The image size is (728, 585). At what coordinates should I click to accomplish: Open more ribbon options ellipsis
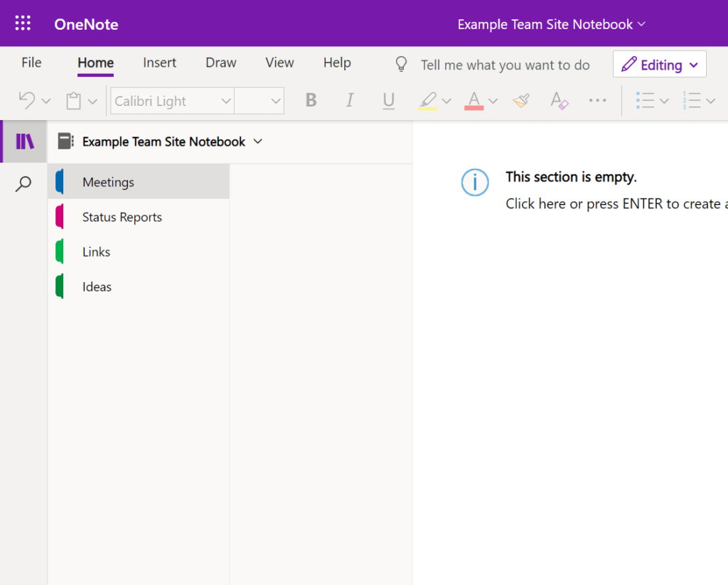pyautogui.click(x=597, y=100)
